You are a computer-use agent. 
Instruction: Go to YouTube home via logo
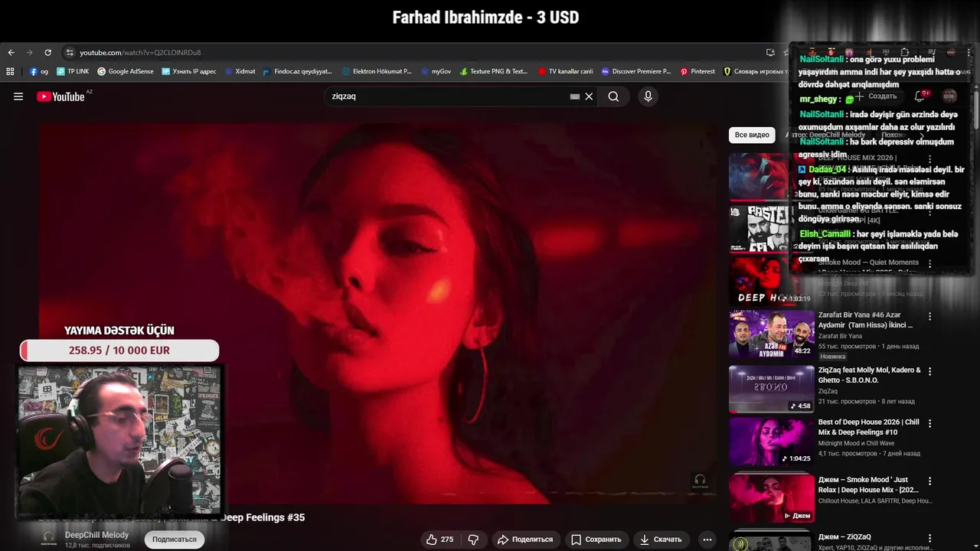tap(60, 96)
